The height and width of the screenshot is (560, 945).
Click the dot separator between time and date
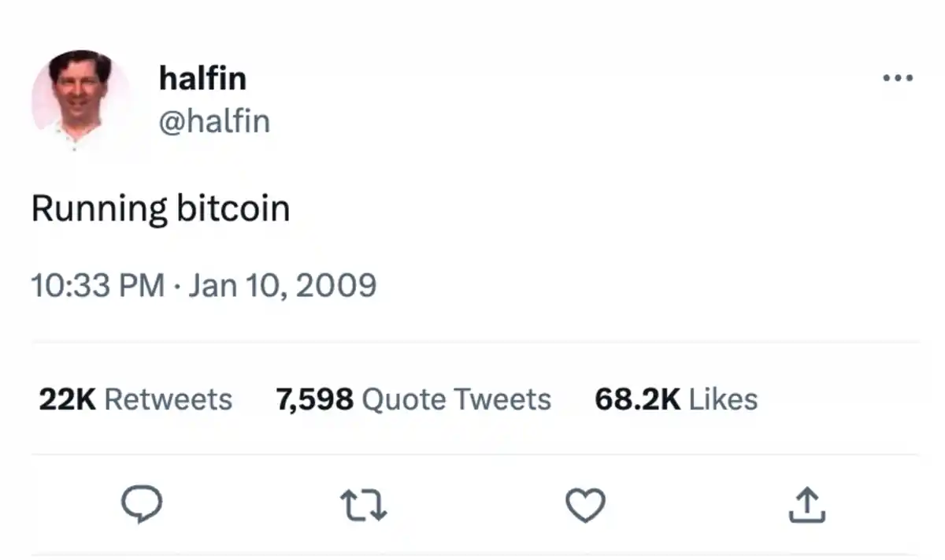point(177,285)
